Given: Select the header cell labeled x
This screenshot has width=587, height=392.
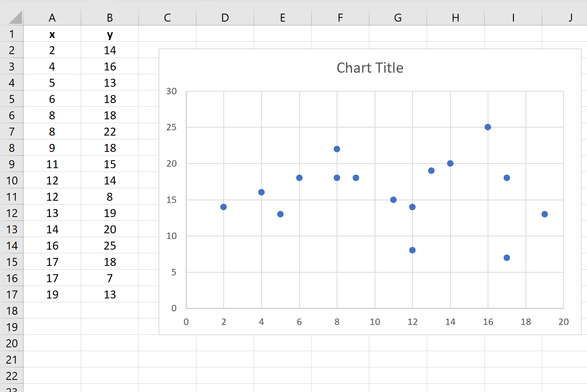Looking at the screenshot, I should [x=52, y=34].
